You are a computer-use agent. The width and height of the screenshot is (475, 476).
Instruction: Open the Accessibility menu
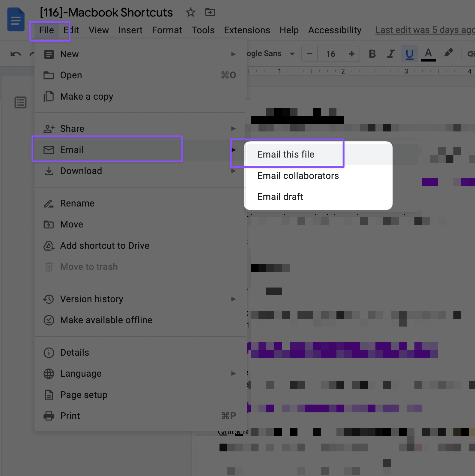335,30
